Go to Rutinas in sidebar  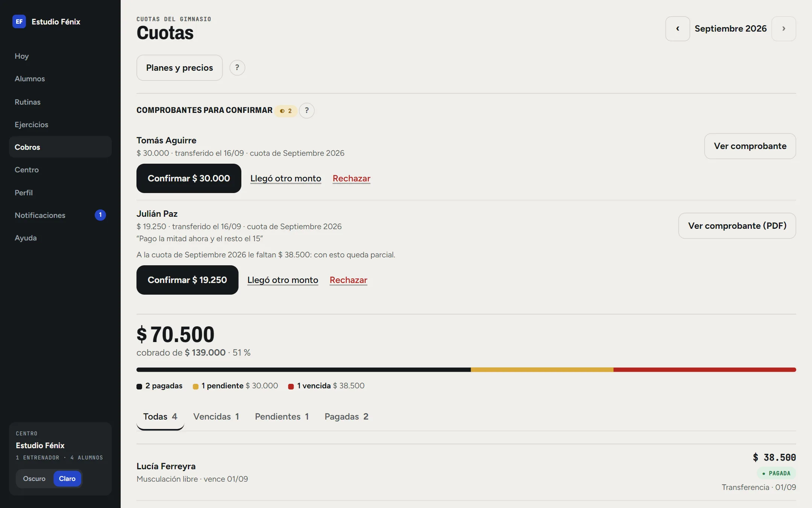(x=60, y=102)
